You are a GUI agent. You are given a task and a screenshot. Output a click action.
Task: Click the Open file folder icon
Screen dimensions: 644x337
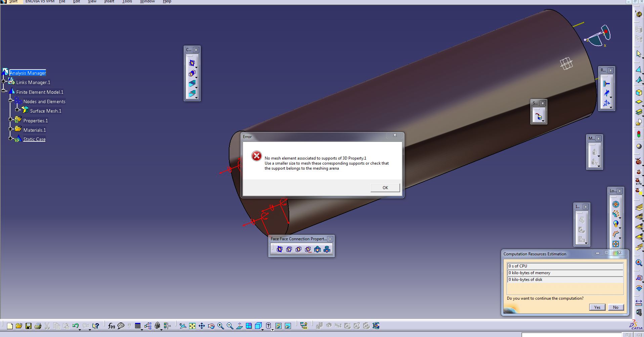point(19,326)
